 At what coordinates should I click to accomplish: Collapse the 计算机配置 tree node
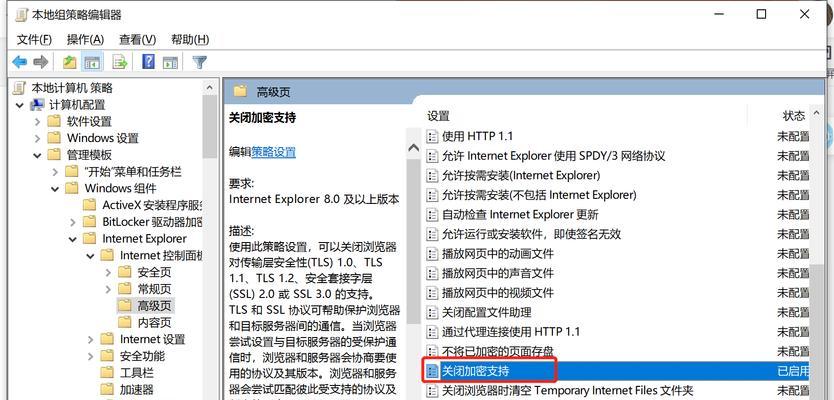coord(20,105)
